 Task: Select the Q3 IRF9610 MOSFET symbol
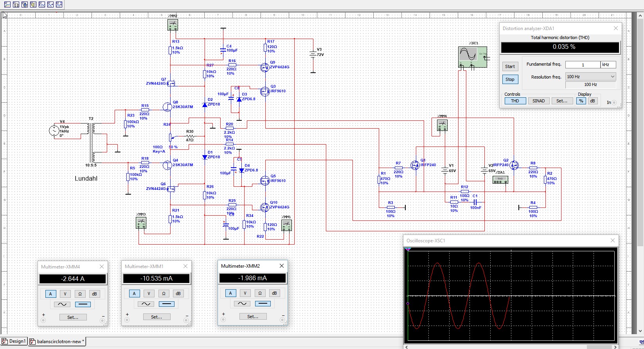tap(265, 91)
